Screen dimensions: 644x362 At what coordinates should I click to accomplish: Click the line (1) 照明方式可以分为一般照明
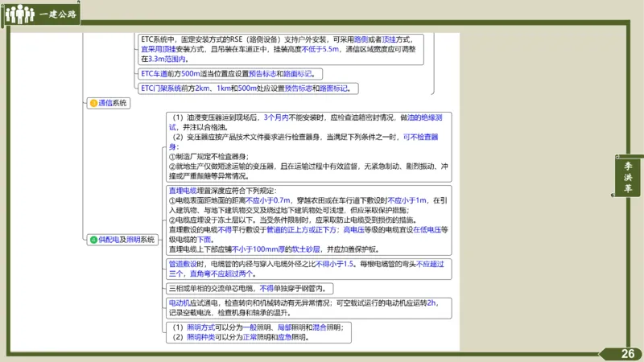click(258, 327)
